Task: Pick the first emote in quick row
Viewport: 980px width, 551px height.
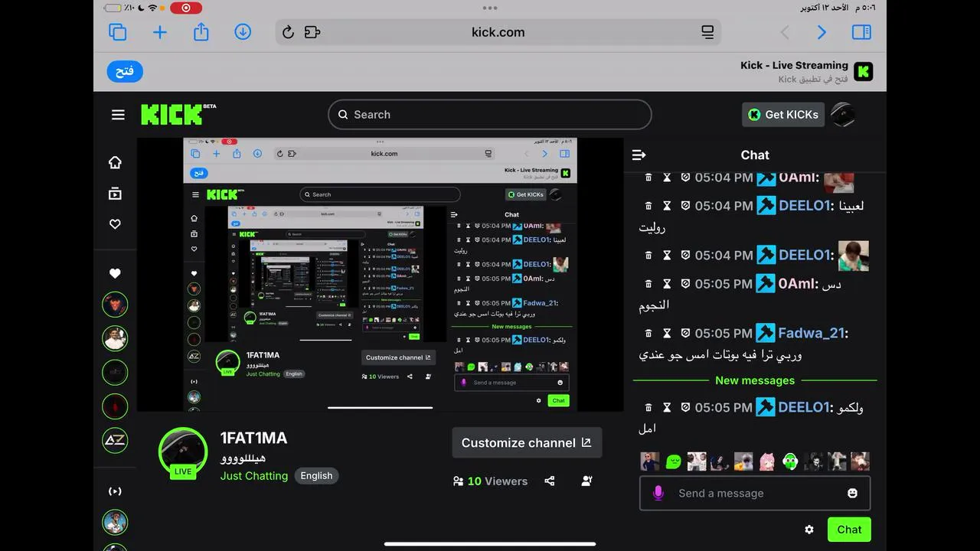Action: pyautogui.click(x=650, y=461)
